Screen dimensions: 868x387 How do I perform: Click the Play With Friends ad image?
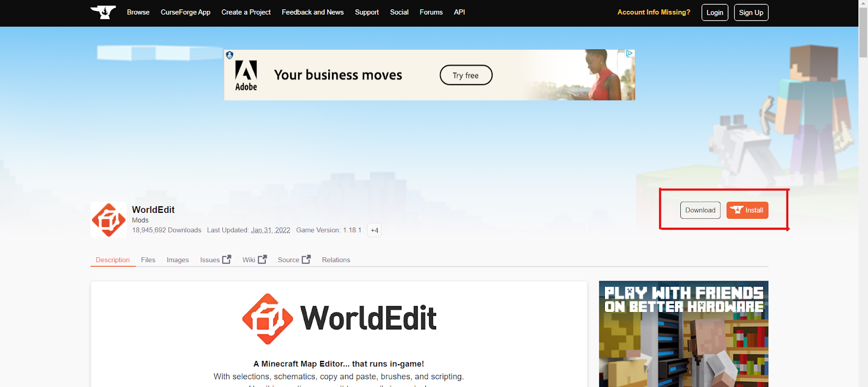[684, 334]
